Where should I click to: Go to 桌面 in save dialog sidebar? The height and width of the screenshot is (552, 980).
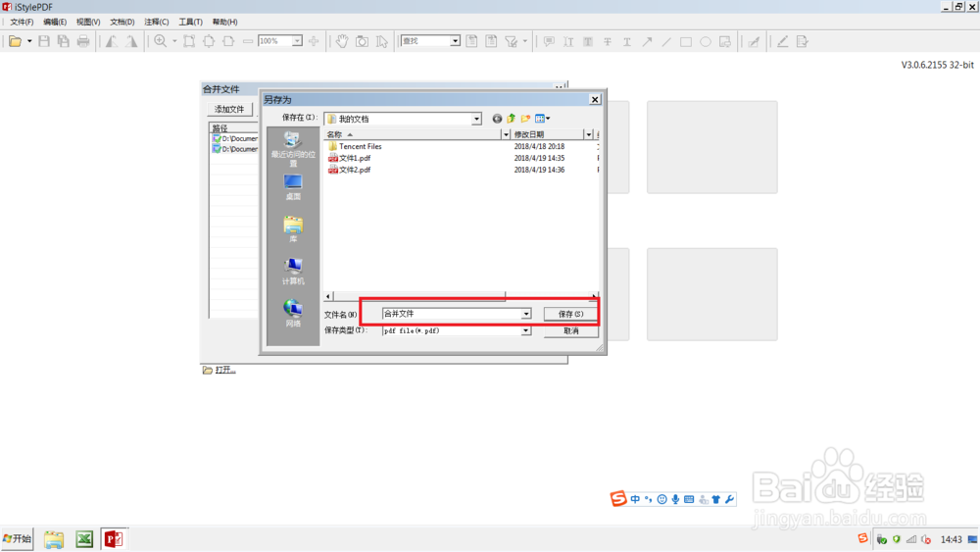click(293, 187)
